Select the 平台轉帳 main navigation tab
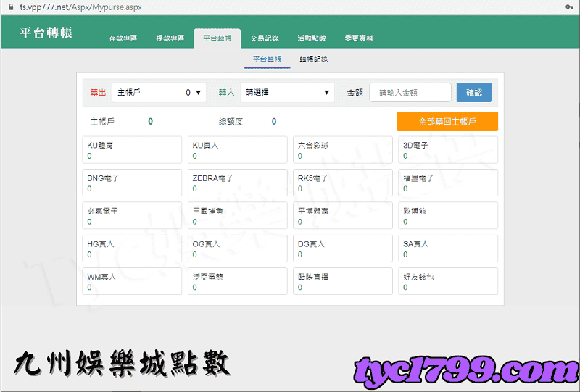Viewport: 580px width, 392px height. point(217,38)
